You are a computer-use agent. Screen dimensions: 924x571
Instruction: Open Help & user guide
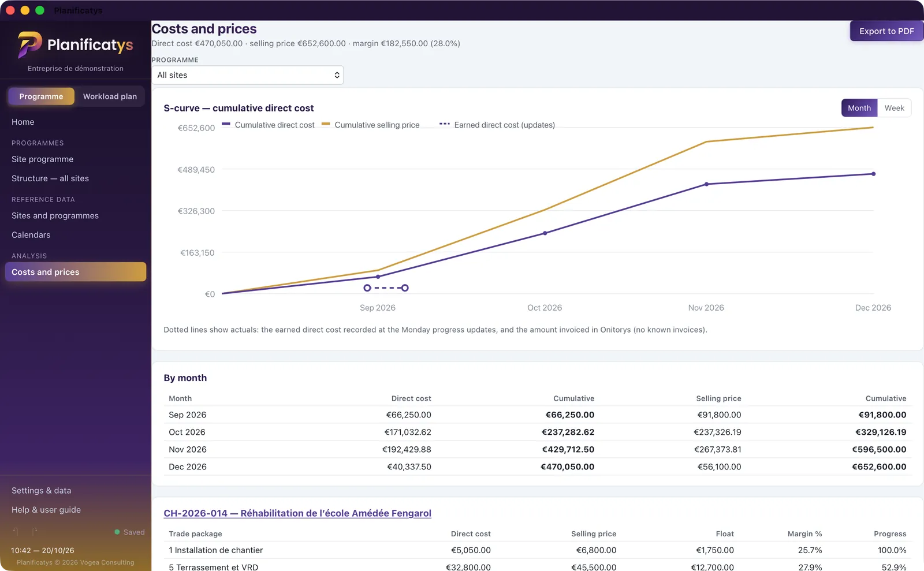point(46,510)
